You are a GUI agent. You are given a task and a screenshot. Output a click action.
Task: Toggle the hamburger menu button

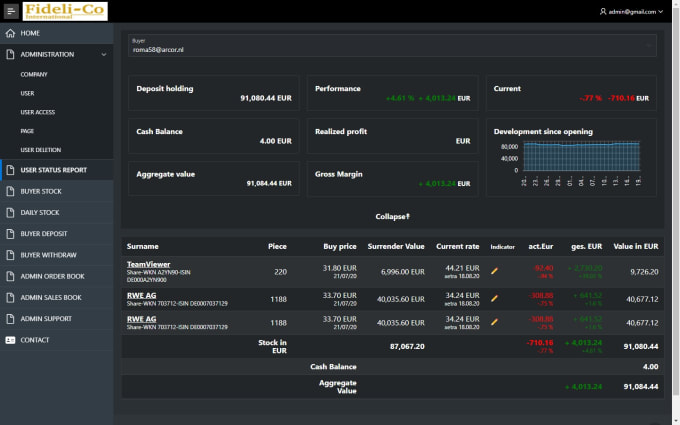click(11, 11)
